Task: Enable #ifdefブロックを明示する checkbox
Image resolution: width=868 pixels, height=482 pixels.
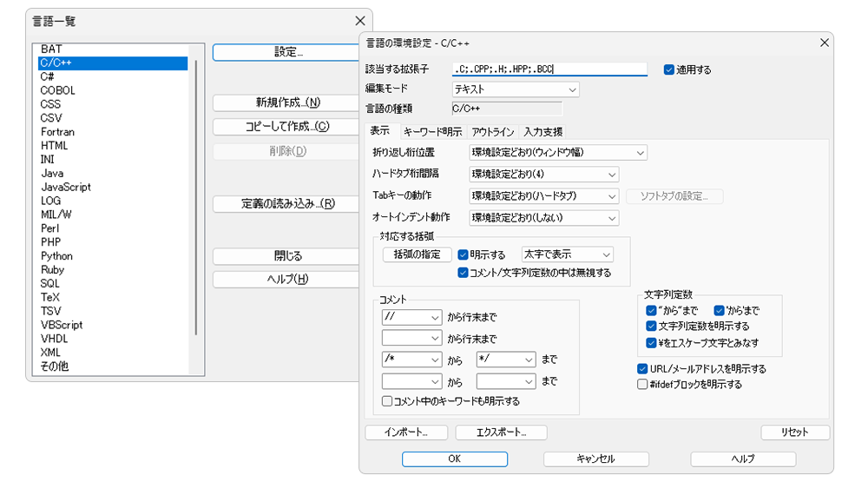Action: tap(643, 384)
